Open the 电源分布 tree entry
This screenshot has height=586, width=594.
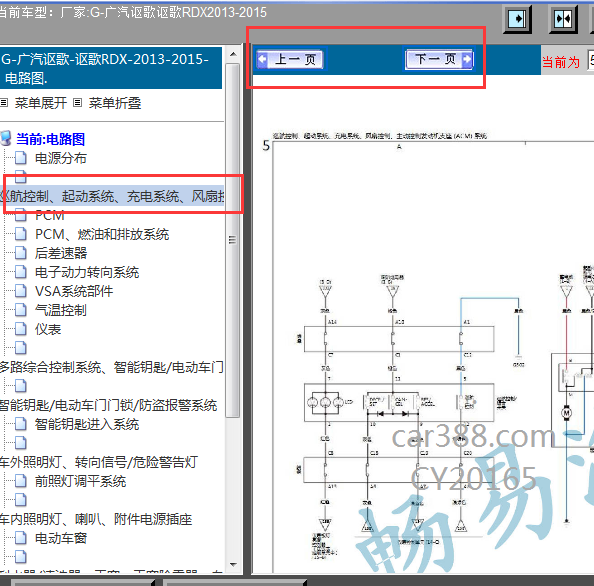point(61,158)
